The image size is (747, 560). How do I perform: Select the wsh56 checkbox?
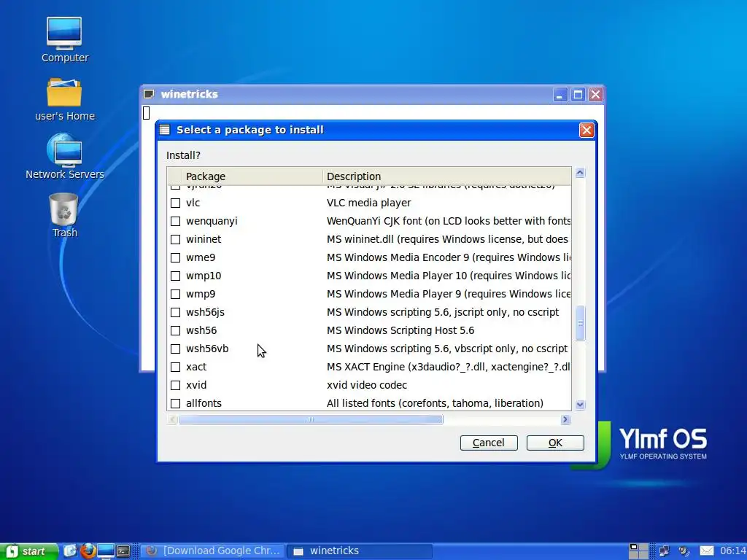175,330
